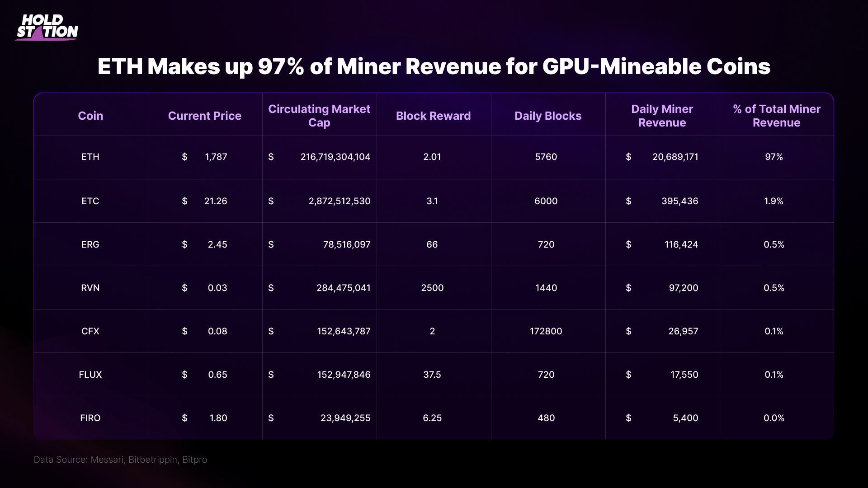This screenshot has width=868, height=488.
Task: Select the FLUX coin cell
Action: 90,375
